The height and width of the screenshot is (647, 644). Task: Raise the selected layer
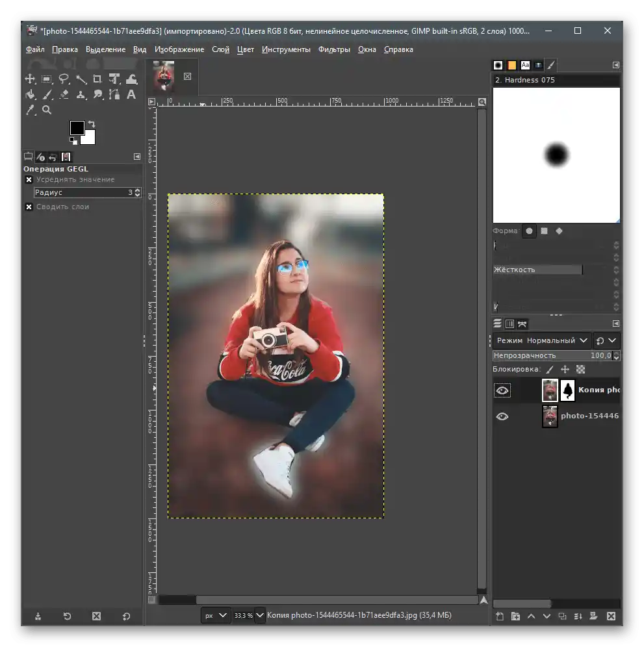pos(532,616)
